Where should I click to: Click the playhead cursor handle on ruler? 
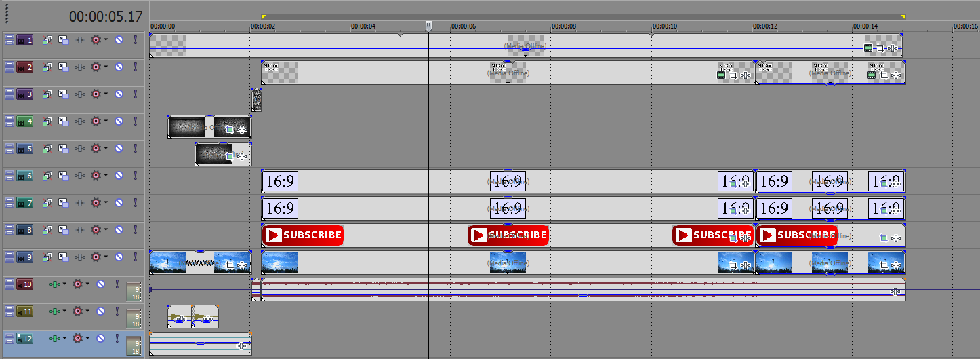(428, 26)
